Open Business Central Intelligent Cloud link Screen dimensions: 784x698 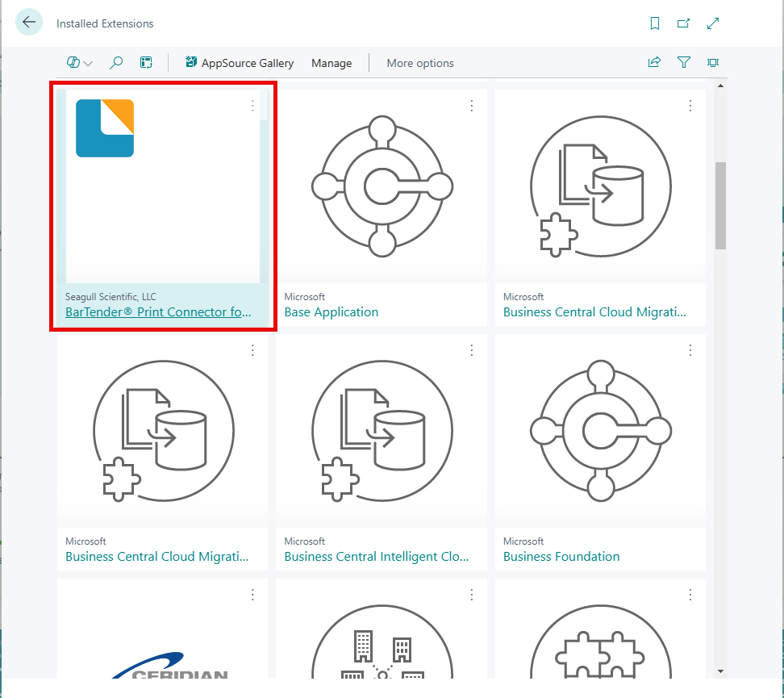click(x=377, y=557)
